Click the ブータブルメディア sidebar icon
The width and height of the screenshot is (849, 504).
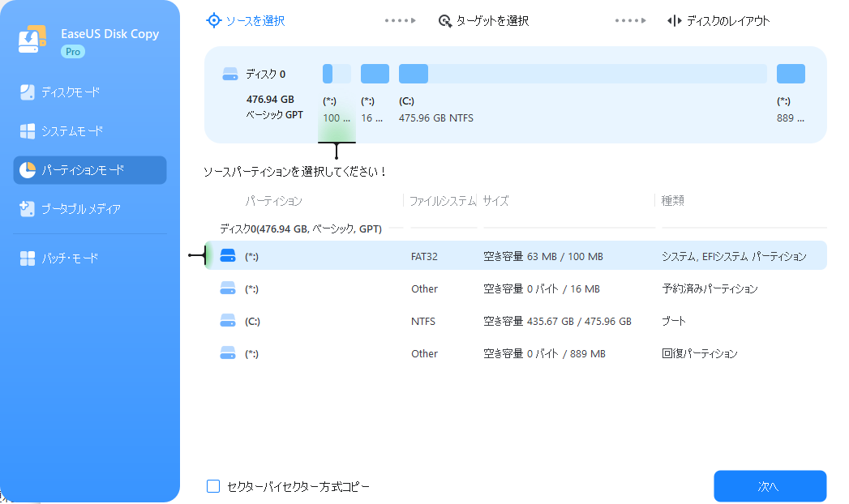click(x=27, y=209)
